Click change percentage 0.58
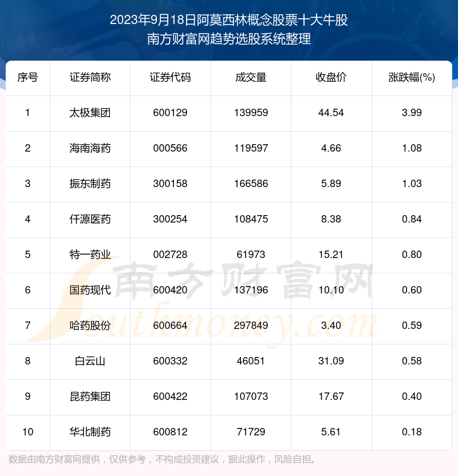Image resolution: width=458 pixels, height=476 pixels. pos(412,361)
